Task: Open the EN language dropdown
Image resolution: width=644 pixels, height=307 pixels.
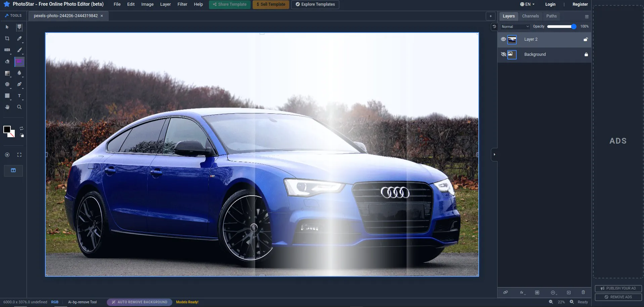Action: click(x=527, y=4)
